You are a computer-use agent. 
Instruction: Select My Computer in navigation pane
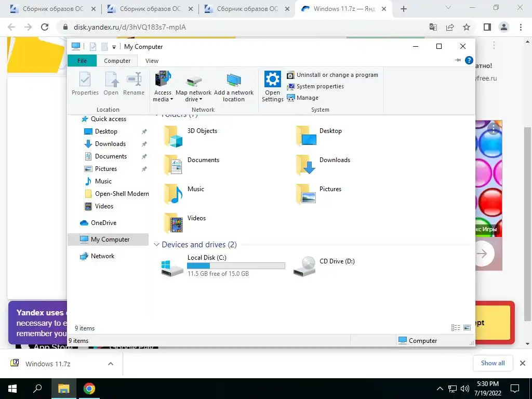point(108,240)
